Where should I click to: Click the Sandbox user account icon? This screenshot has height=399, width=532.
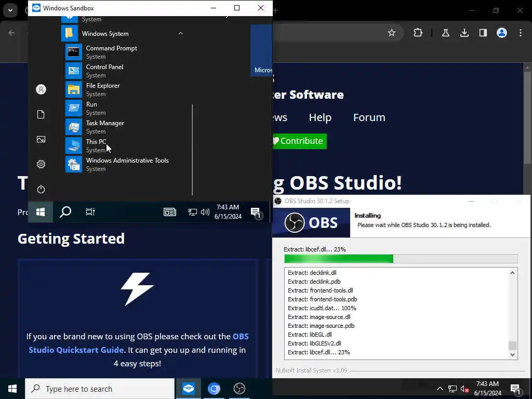click(x=41, y=89)
